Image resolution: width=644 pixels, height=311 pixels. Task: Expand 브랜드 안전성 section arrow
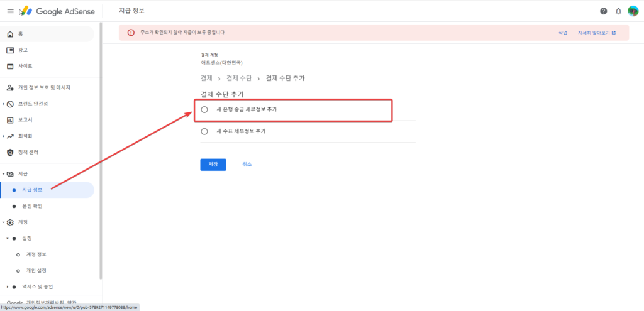point(3,104)
